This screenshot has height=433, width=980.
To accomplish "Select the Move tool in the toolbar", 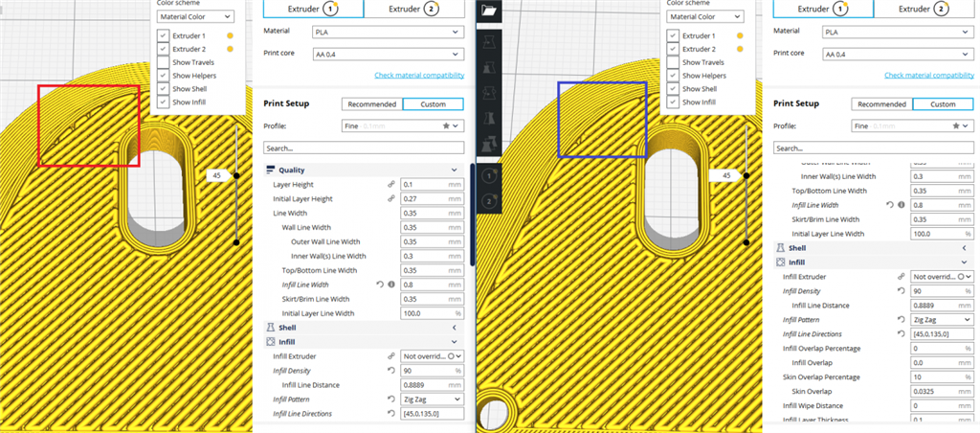I will [x=491, y=43].
